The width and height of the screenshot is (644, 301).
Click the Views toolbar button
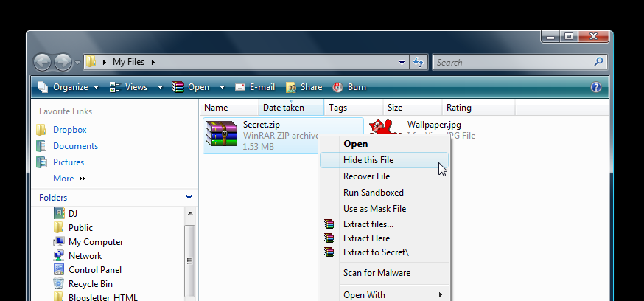point(128,87)
